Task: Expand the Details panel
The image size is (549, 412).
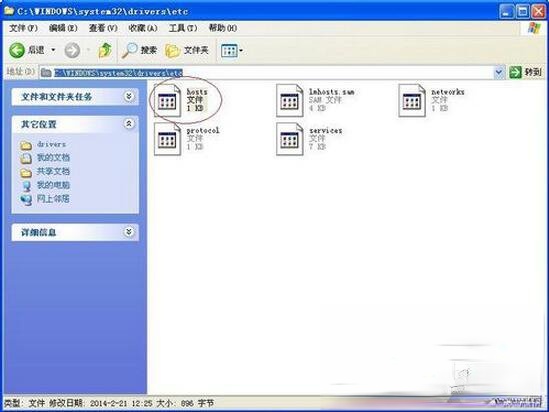Action: (129, 232)
